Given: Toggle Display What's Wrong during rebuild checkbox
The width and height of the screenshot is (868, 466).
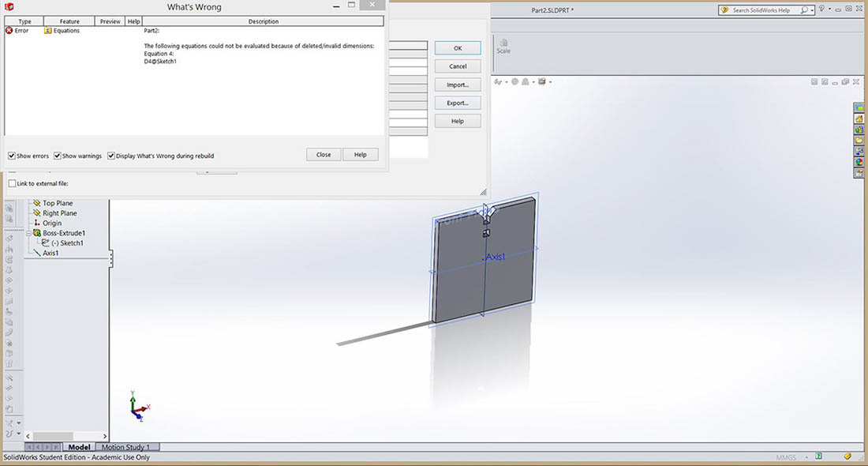Looking at the screenshot, I should [x=110, y=156].
